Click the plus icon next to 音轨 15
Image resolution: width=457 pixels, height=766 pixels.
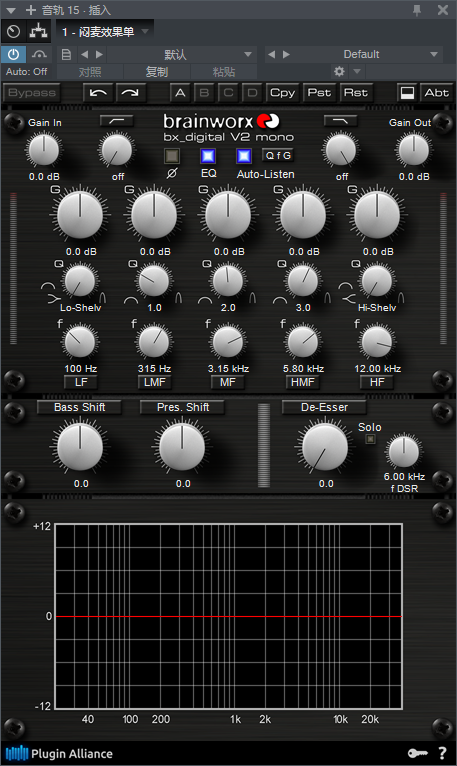tap(31, 10)
